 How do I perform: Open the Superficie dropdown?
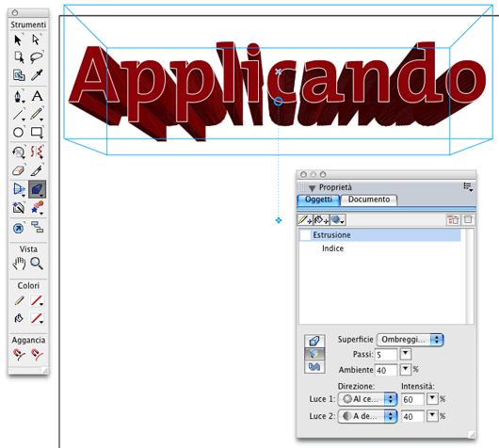point(410,340)
